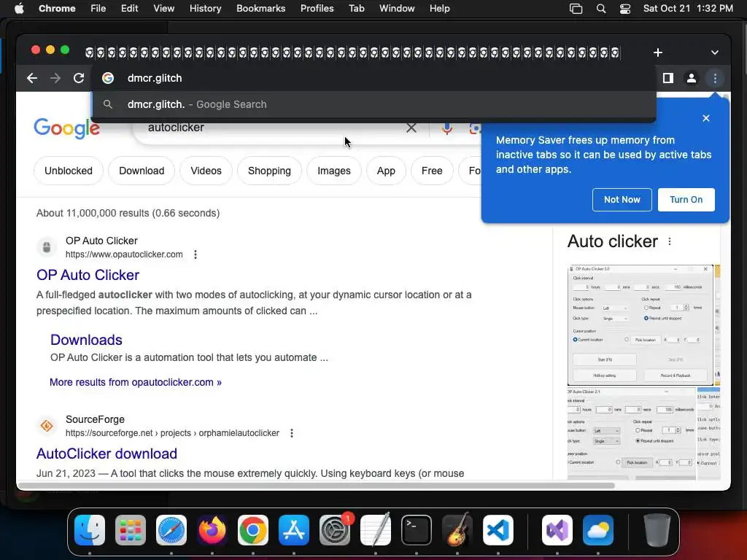Open Terminal from the Dock

417,530
